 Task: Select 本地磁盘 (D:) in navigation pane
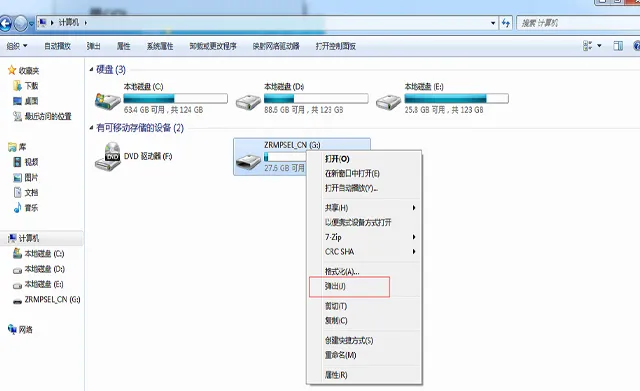click(x=39, y=269)
